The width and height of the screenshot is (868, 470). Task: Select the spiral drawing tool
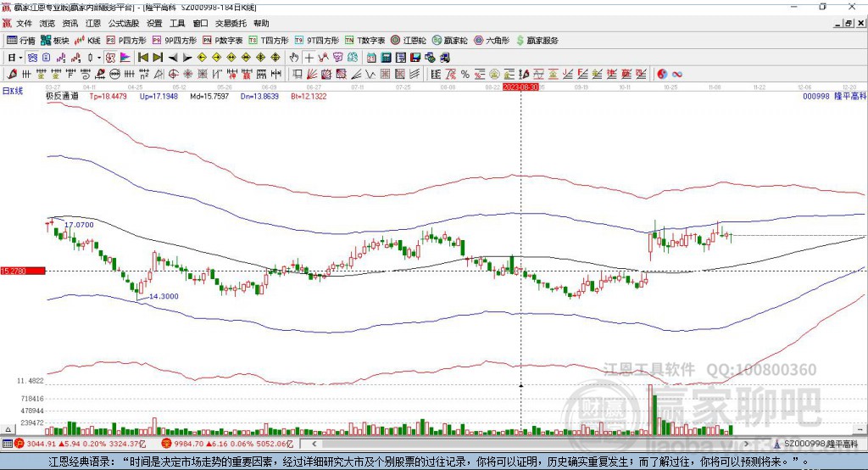86,74
